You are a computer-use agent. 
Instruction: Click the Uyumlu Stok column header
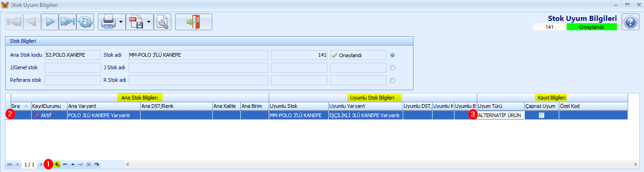(298, 106)
